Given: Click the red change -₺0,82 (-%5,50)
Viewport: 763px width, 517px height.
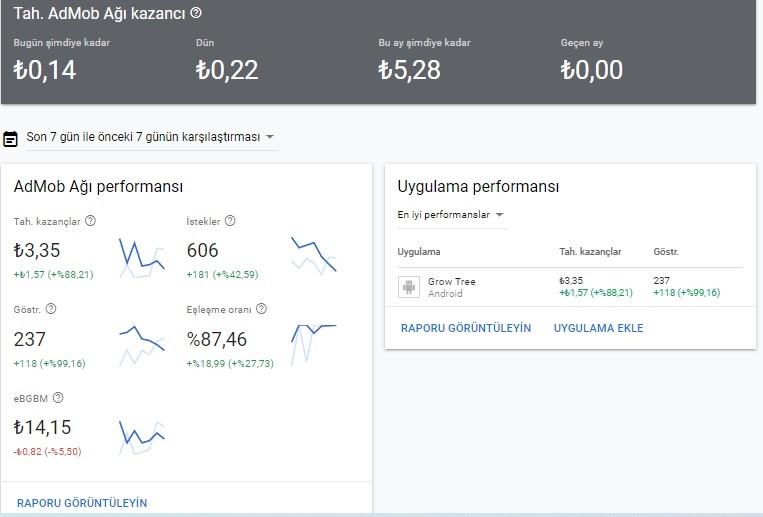Looking at the screenshot, I should [x=47, y=452].
